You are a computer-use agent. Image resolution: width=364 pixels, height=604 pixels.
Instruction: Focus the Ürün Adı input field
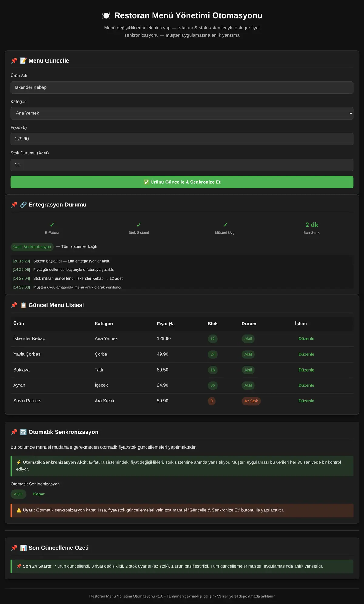pyautogui.click(x=182, y=87)
